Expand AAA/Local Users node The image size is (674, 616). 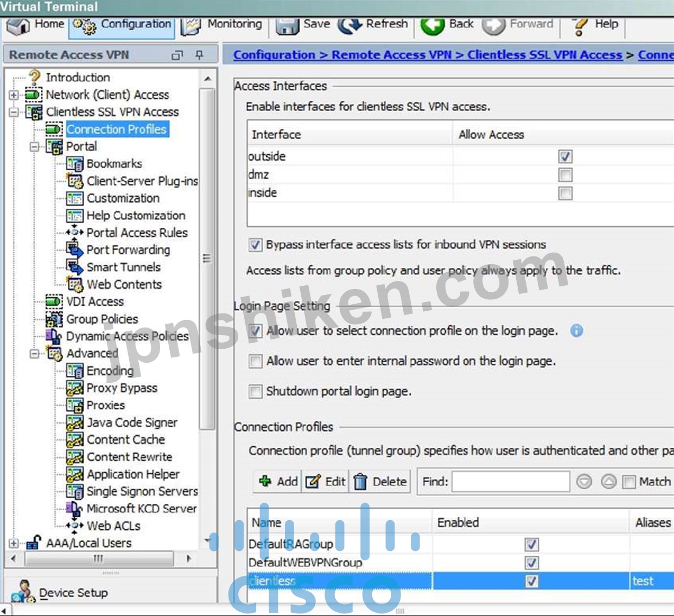coord(14,543)
